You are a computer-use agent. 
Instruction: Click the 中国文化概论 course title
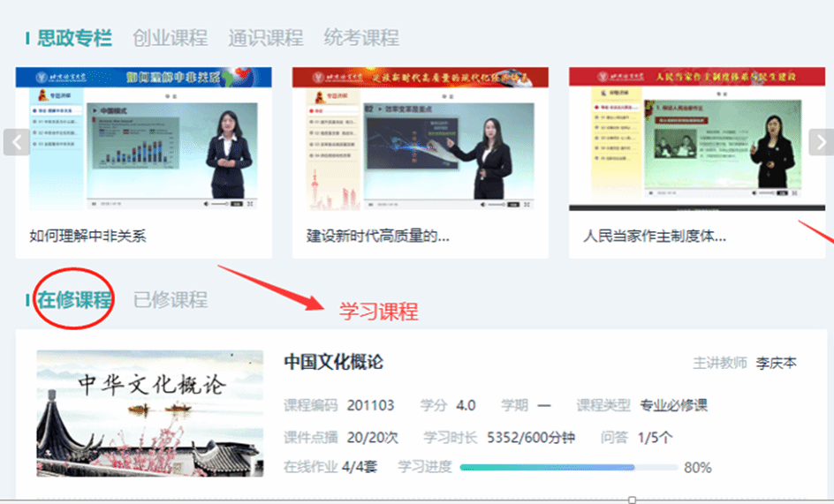point(333,363)
